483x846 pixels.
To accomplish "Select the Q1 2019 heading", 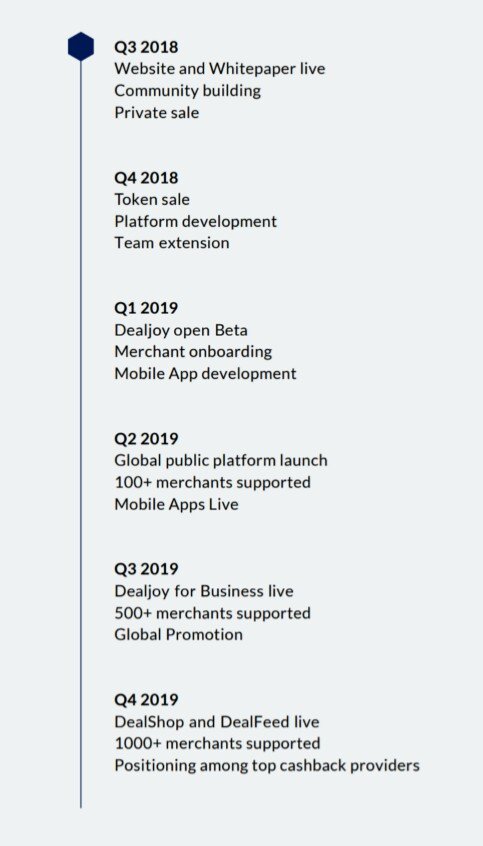I will [146, 309].
